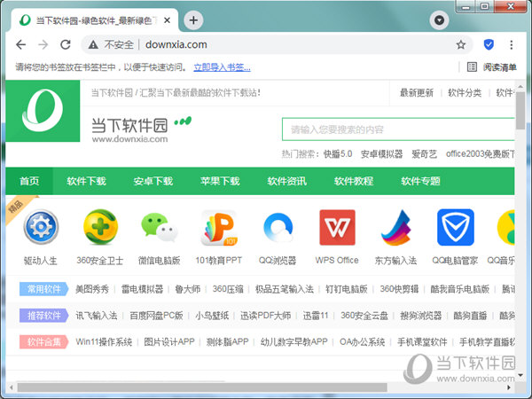The width and height of the screenshot is (532, 399).
Task: Open WPS Office app icon
Action: 337,227
